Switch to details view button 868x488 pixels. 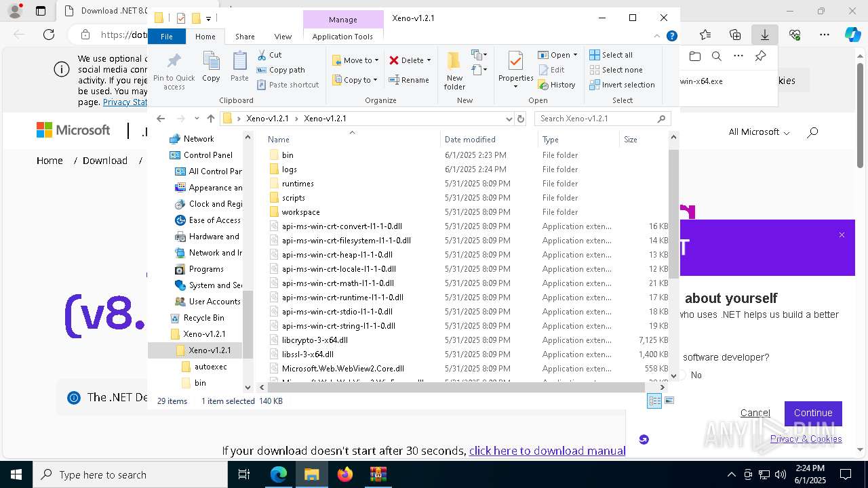pyautogui.click(x=654, y=401)
